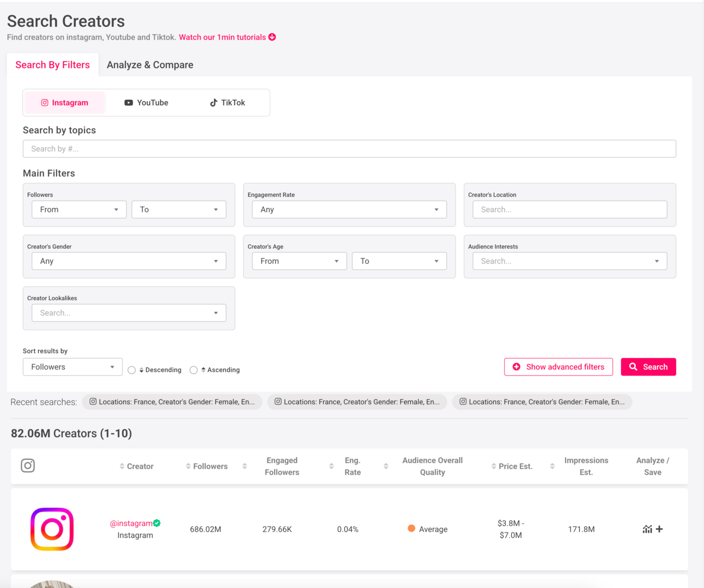Select the YouTube platform tab
Screen dimensions: 704x588
(146, 102)
